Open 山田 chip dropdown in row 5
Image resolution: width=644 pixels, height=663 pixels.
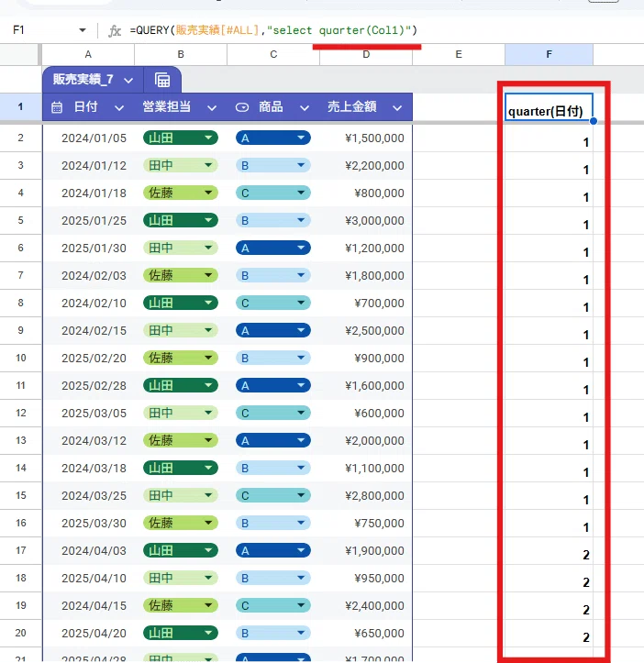(x=208, y=220)
